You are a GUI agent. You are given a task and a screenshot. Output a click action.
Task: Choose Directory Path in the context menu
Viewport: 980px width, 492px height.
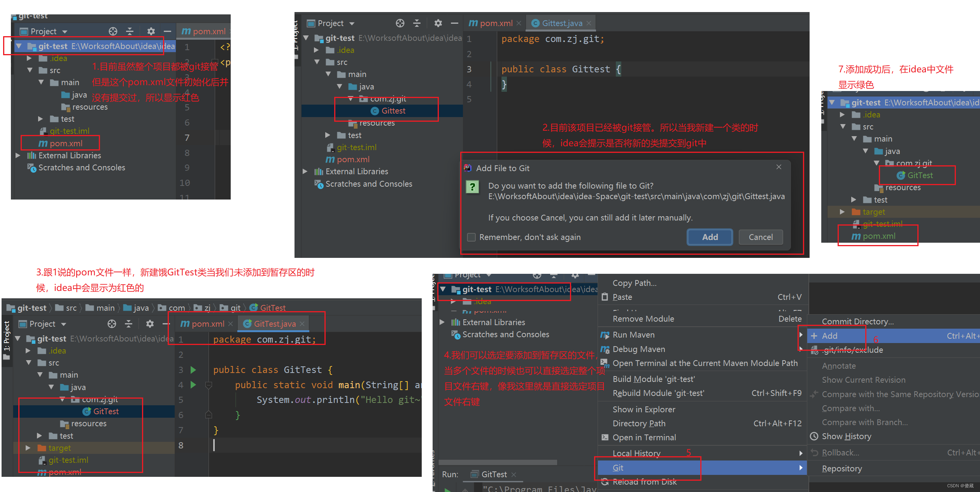tap(701, 424)
